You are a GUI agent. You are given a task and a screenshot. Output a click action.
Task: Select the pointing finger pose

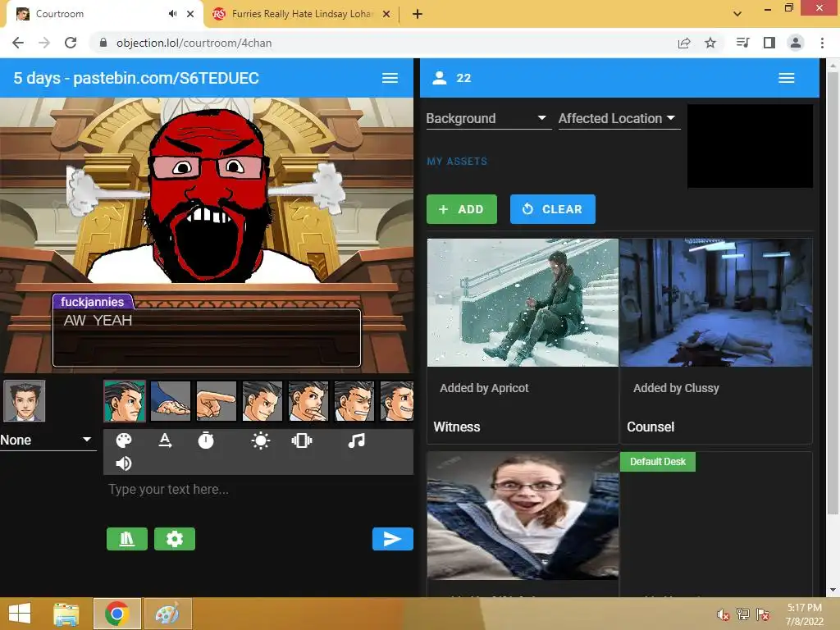click(217, 401)
